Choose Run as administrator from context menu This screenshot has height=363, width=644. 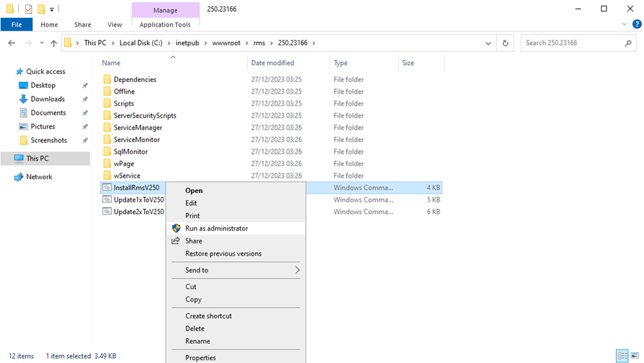pyautogui.click(x=236, y=228)
